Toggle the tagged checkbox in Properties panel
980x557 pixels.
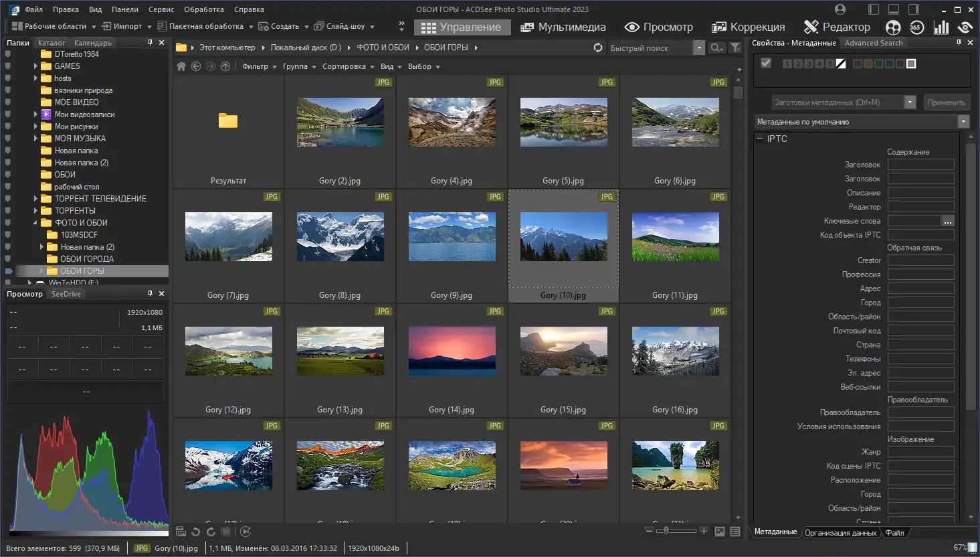pyautogui.click(x=766, y=63)
